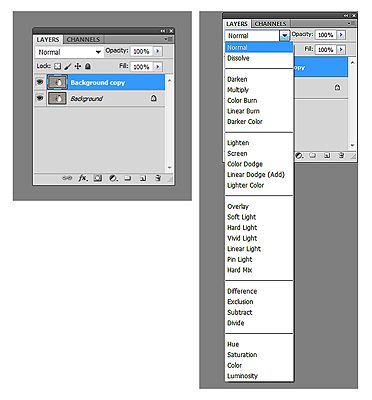The width and height of the screenshot is (372, 400).
Task: Switch to Channels tab in left panel
Action: point(83,40)
